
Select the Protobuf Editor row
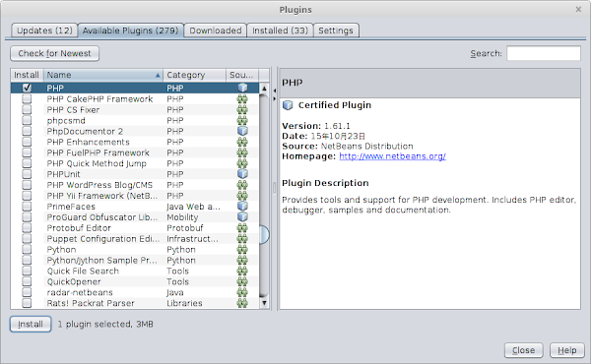tap(135, 227)
